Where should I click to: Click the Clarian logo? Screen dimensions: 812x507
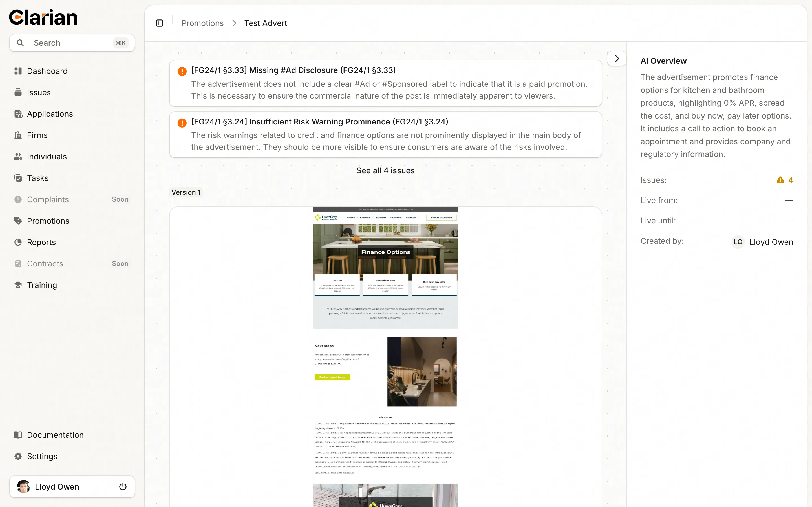pos(43,17)
